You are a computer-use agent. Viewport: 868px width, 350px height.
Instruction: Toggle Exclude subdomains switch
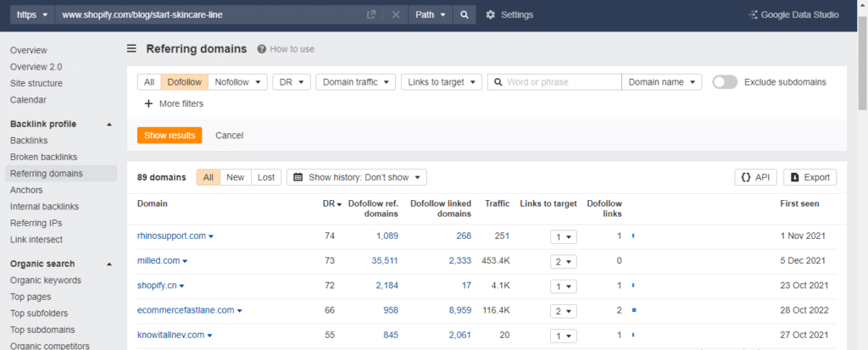(725, 82)
